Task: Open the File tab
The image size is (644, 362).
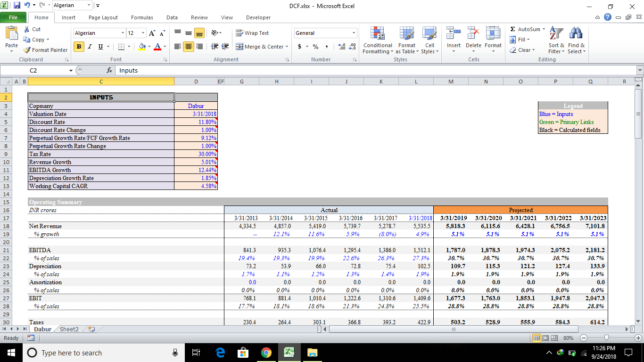Action: point(13,17)
